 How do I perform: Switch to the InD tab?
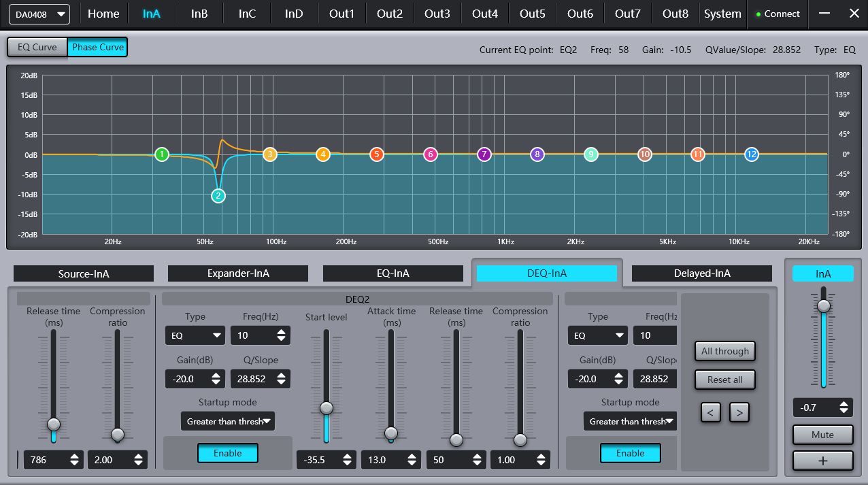coord(294,14)
